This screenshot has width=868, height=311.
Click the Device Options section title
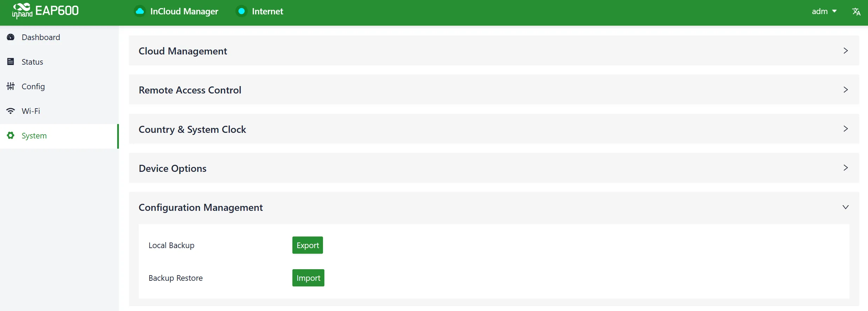(173, 169)
